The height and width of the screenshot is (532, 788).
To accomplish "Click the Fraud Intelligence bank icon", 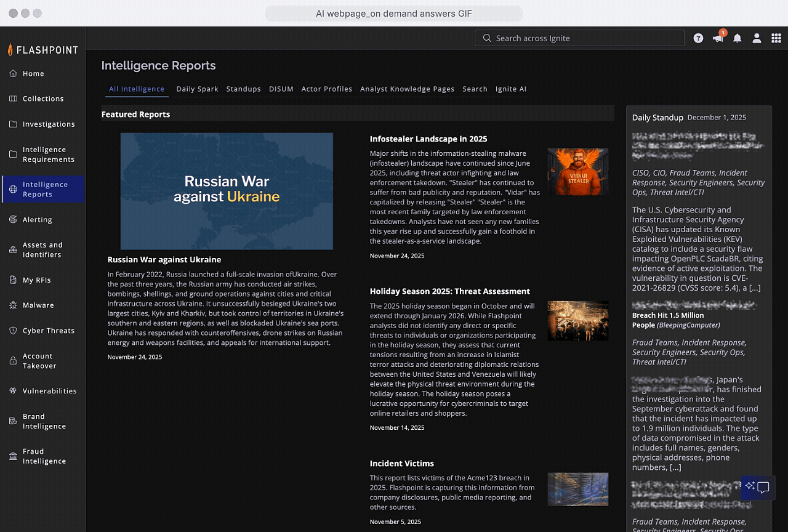I will pos(13,456).
